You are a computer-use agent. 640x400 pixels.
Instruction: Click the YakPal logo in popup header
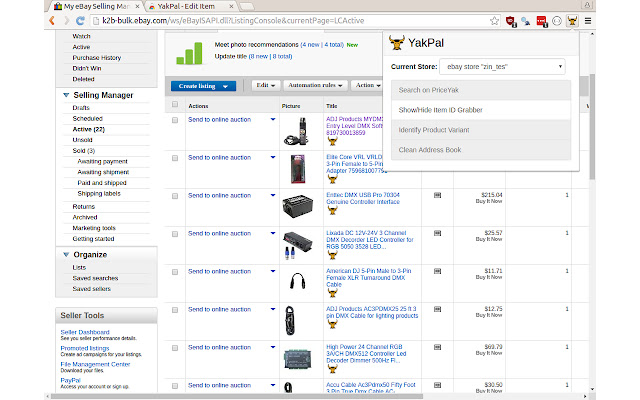(x=396, y=42)
